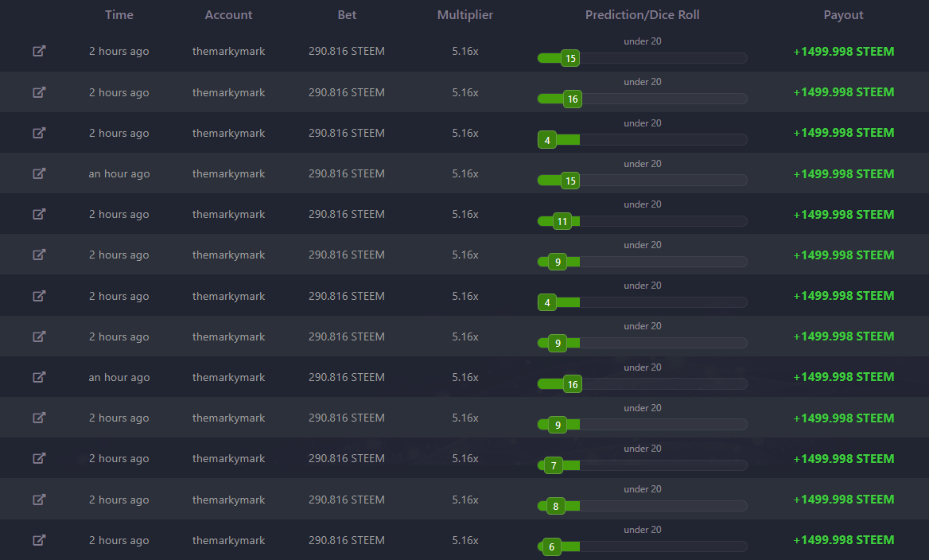Select 'under 20' prediction above roll 8

(642, 489)
